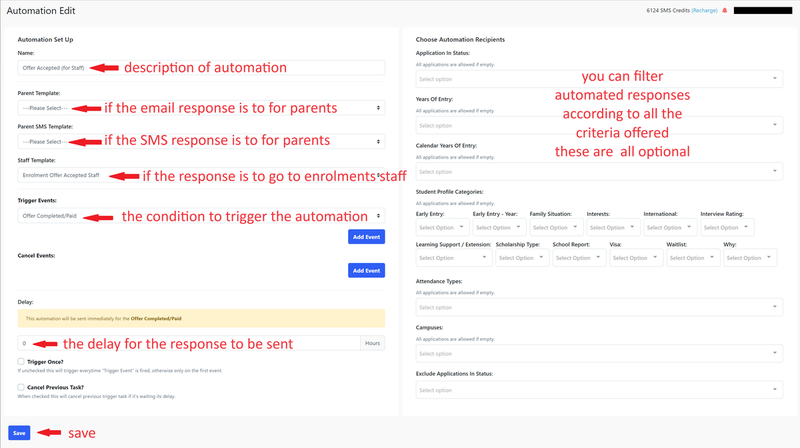Open the Calendar Years Of Entry select
Screen dimensions: 800x448
pyautogui.click(x=599, y=171)
